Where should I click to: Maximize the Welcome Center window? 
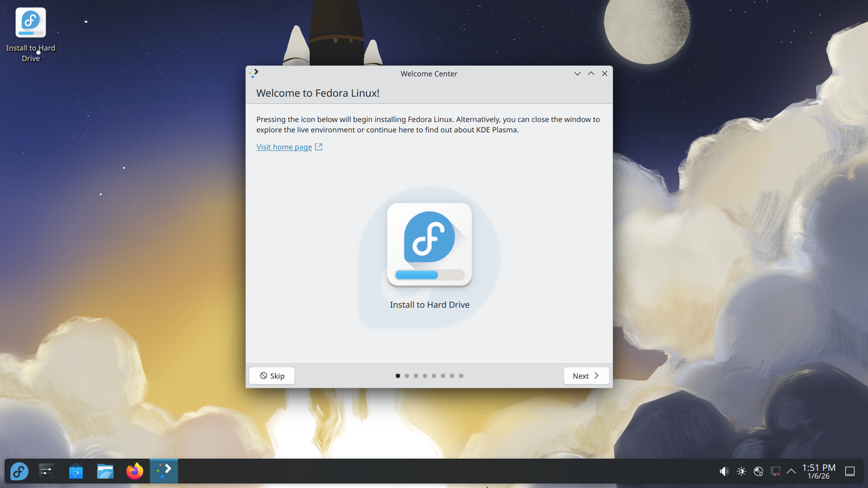pyautogui.click(x=591, y=73)
